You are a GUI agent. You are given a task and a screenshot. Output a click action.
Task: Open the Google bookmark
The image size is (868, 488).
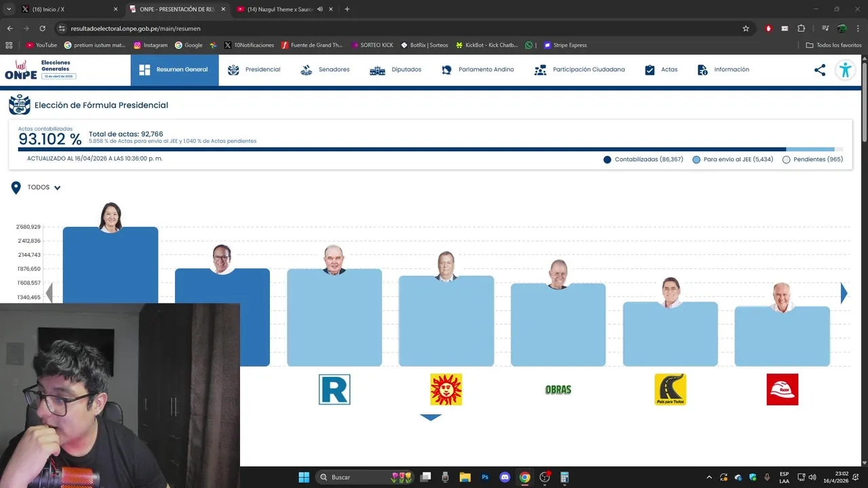click(189, 45)
